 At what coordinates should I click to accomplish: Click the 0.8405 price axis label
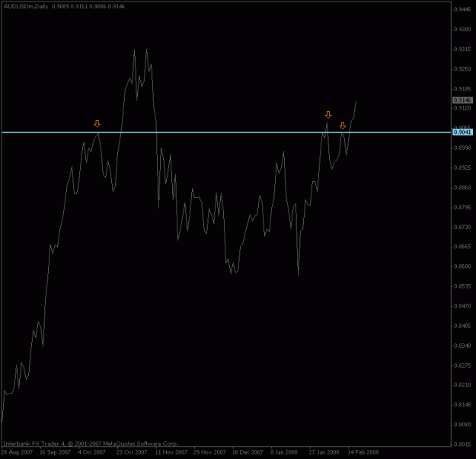(462, 326)
